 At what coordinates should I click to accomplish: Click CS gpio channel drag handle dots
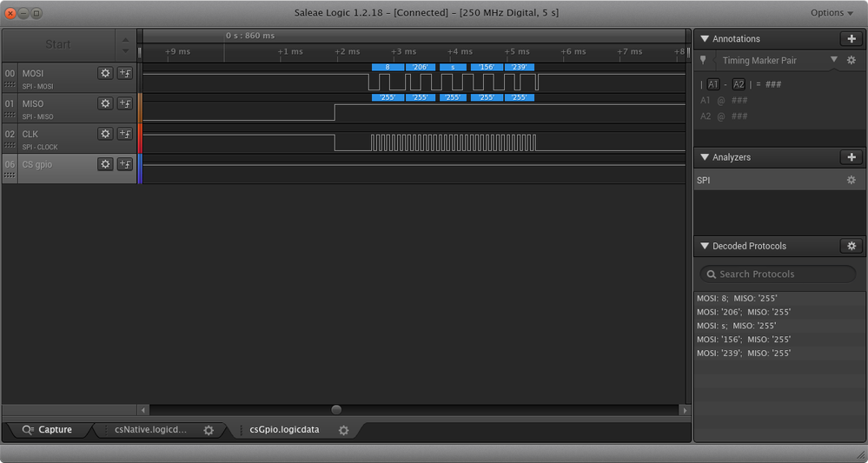tap(10, 175)
